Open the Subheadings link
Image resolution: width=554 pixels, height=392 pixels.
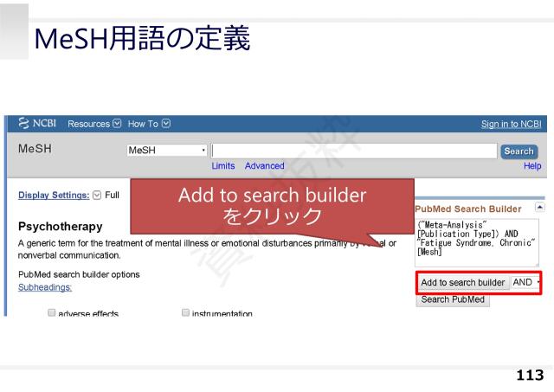[45, 286]
